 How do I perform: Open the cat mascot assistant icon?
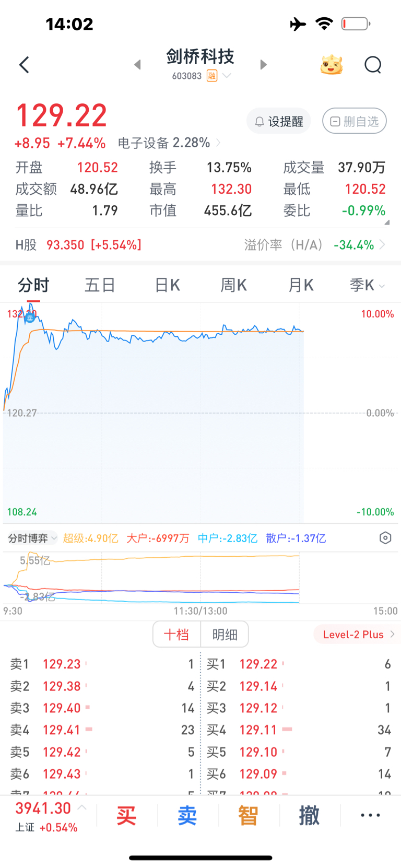pos(331,65)
